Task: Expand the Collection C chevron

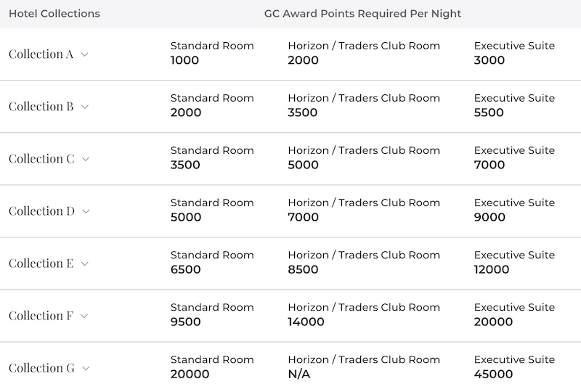Action: coord(86,159)
